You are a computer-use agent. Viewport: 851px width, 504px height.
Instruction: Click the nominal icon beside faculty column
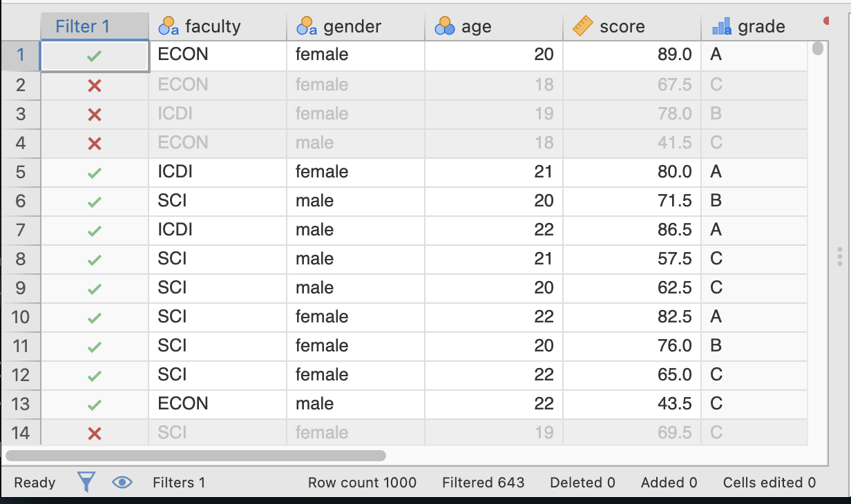pos(169,27)
